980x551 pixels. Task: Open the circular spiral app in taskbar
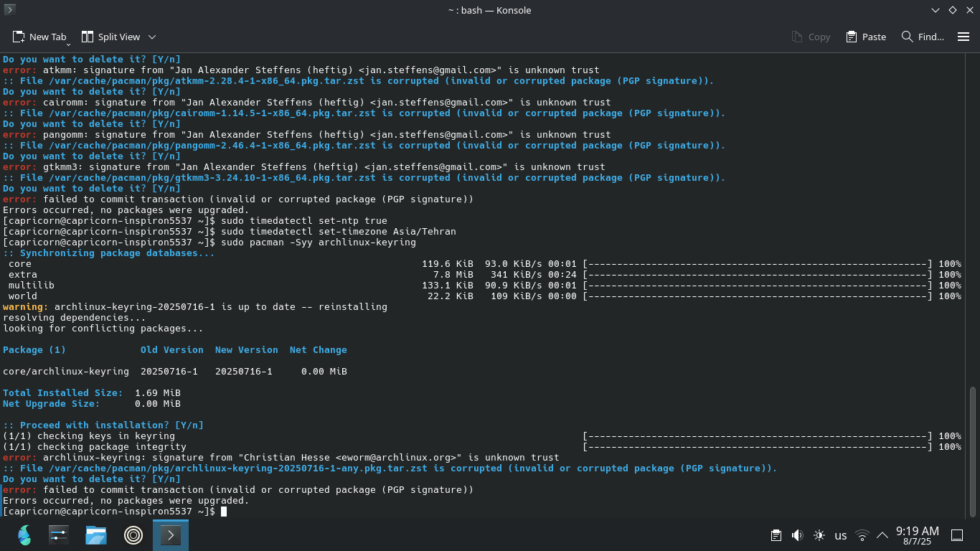[133, 535]
